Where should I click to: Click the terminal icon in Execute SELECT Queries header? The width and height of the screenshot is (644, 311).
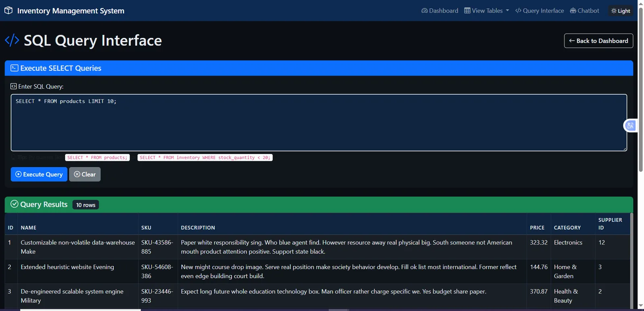tap(14, 68)
